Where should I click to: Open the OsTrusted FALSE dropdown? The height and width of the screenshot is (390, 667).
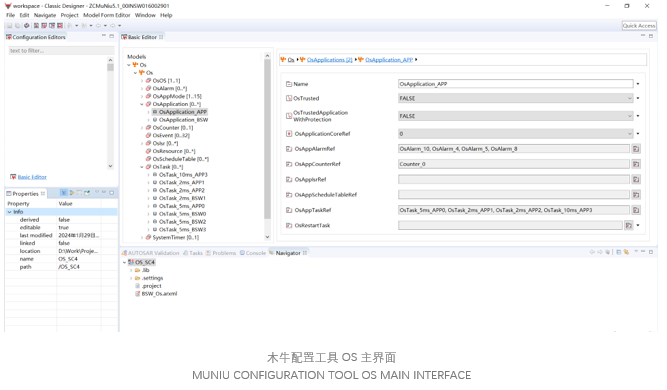[x=630, y=98]
